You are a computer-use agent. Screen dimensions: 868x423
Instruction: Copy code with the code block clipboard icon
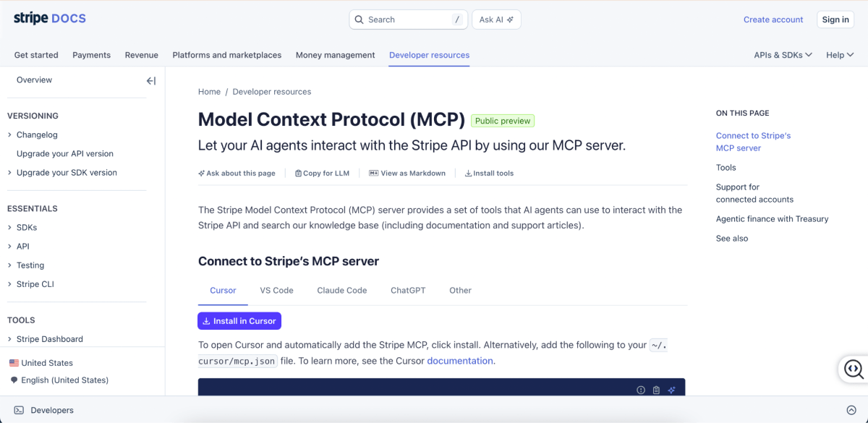656,390
